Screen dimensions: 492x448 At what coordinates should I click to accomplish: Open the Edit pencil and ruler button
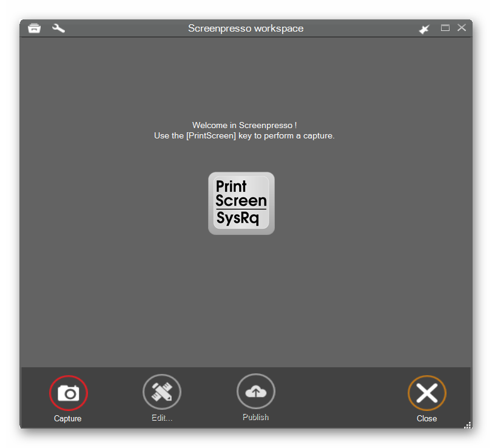162,392
